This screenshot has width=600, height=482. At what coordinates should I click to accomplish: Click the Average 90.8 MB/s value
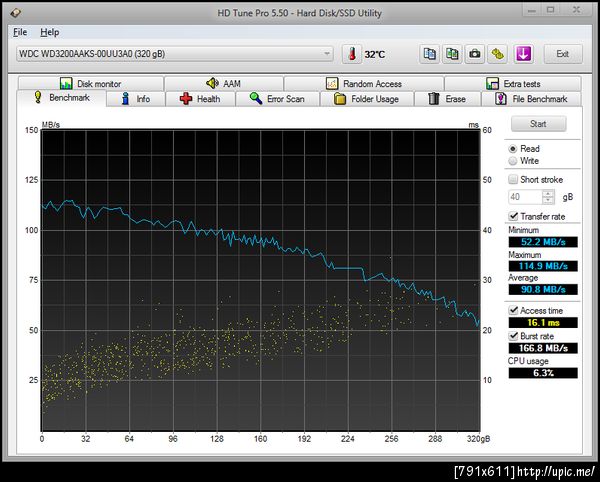[x=543, y=289]
